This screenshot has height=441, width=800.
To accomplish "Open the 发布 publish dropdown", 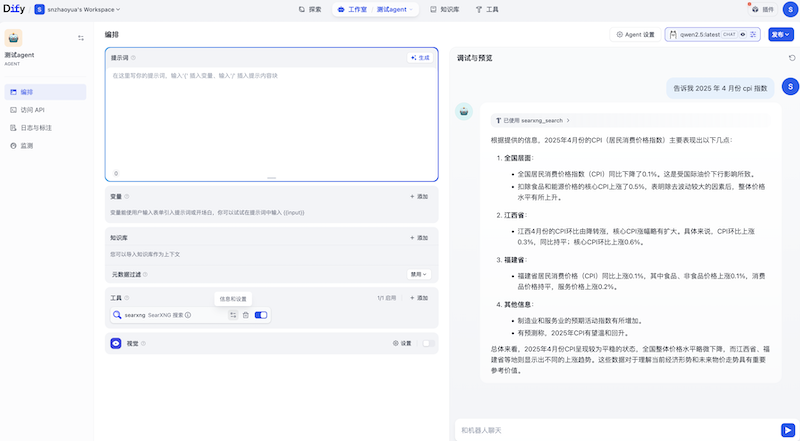I will click(x=781, y=34).
